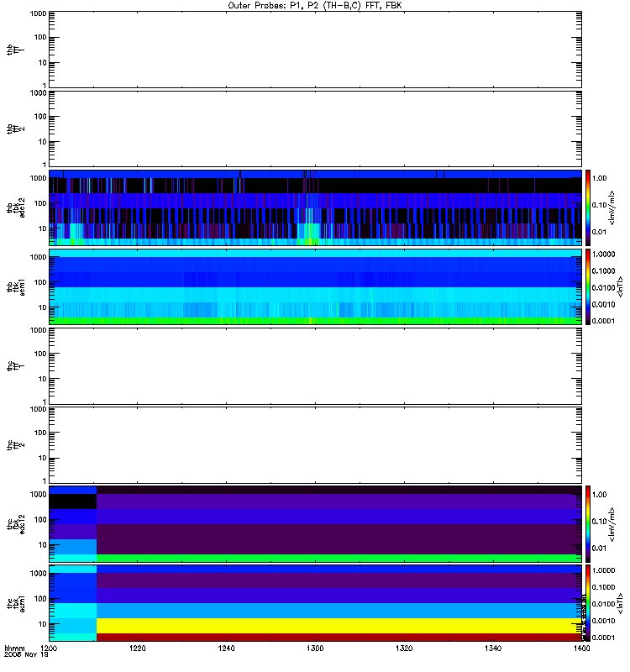
Task: Select the 'thc fft 1' panel label
Action: click(x=15, y=366)
